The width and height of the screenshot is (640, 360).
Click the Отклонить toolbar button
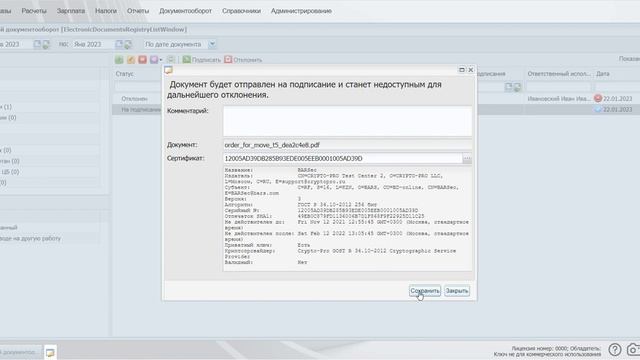coord(243,60)
